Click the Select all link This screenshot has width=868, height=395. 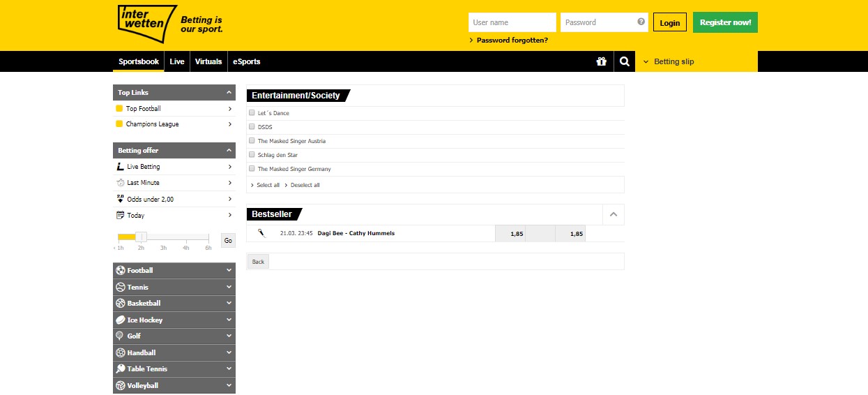click(x=268, y=185)
